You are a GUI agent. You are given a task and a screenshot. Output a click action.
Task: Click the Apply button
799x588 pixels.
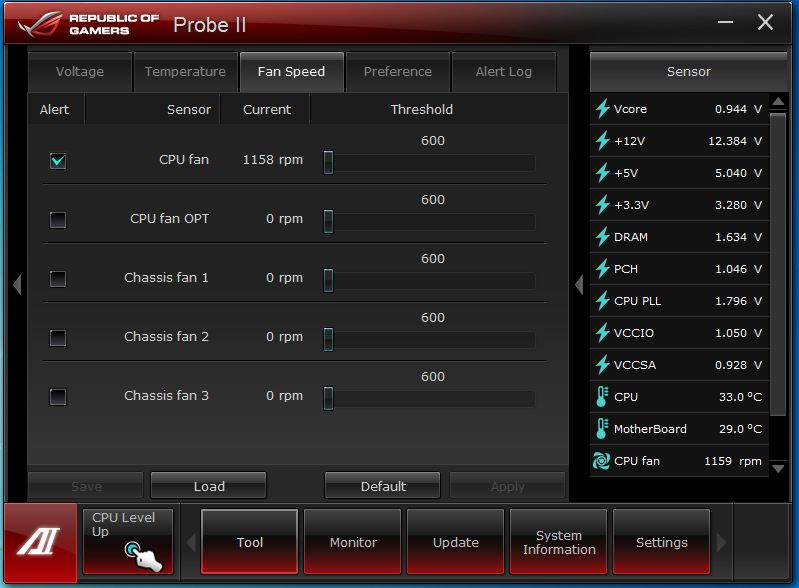(508, 486)
